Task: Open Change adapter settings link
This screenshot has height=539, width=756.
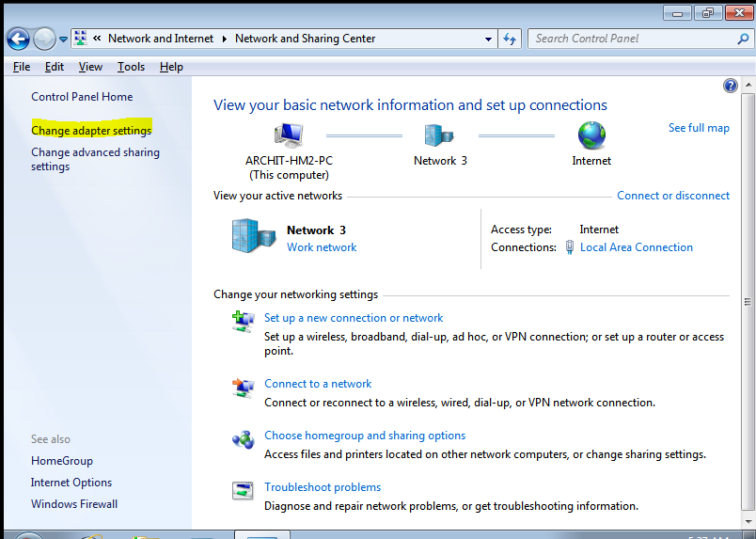Action: (91, 131)
